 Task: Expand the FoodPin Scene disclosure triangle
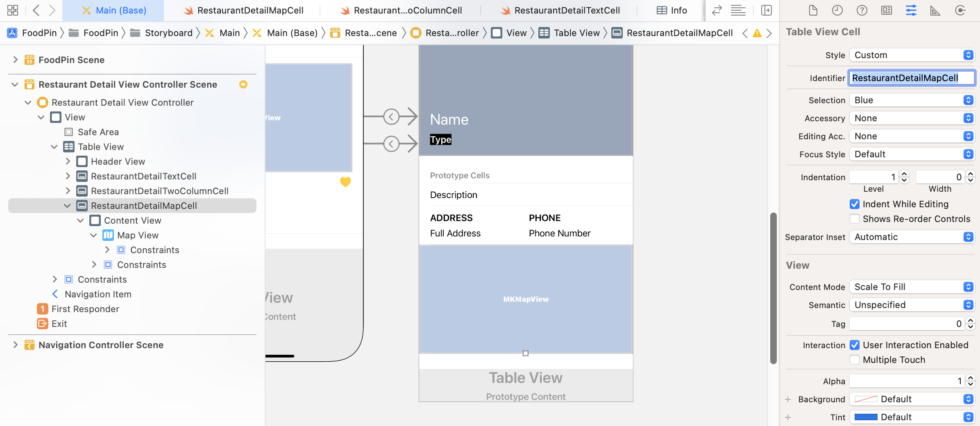point(15,60)
